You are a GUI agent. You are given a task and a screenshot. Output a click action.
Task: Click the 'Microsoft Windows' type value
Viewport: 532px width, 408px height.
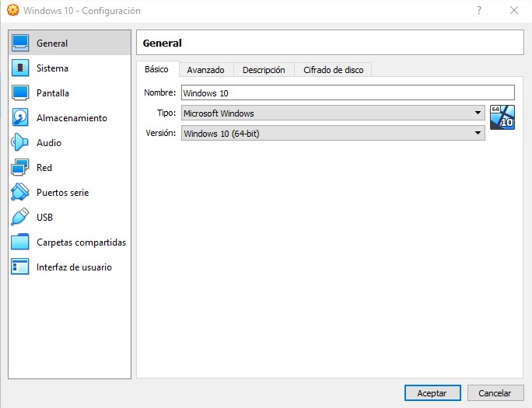(219, 113)
